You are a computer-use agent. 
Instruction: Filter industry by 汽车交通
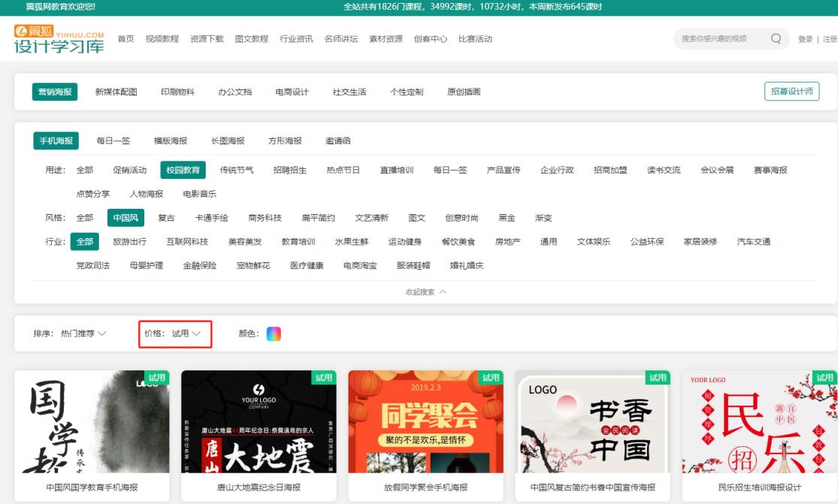tap(754, 242)
